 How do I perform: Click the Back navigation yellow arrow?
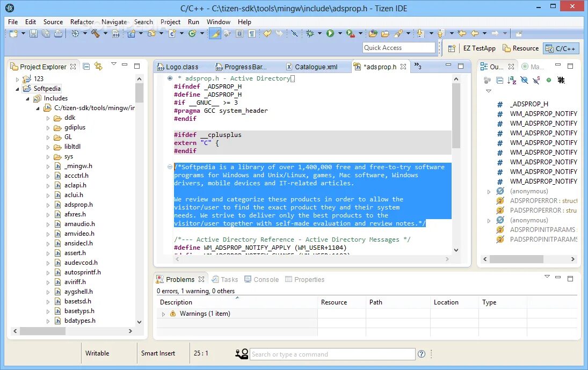pos(475,34)
